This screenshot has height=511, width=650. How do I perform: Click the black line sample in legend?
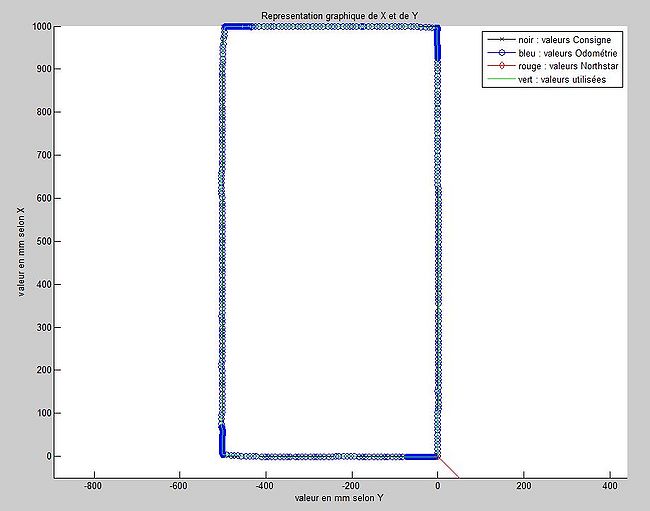[496, 40]
